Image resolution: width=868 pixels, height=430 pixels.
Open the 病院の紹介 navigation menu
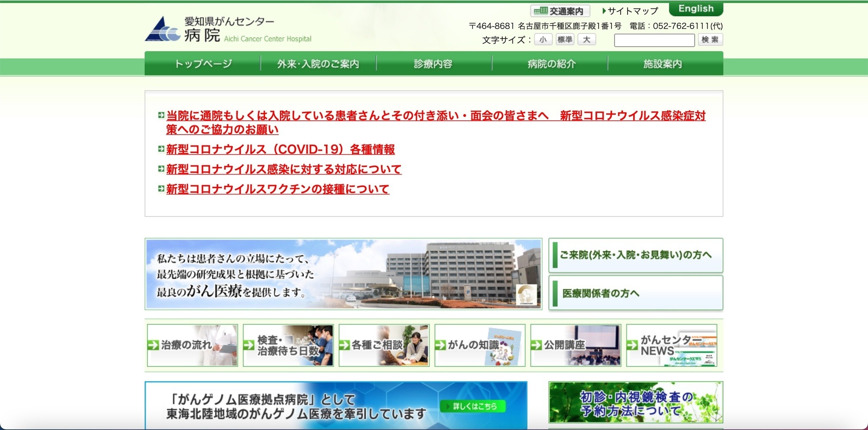click(x=551, y=64)
